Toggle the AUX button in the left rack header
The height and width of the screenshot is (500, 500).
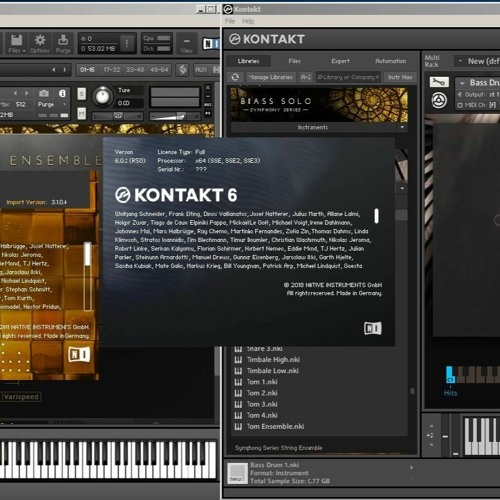201,70
